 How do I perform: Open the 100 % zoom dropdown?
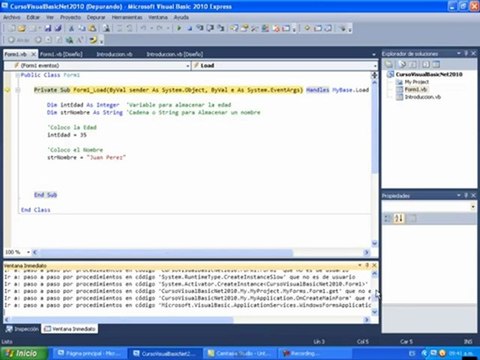point(28,252)
